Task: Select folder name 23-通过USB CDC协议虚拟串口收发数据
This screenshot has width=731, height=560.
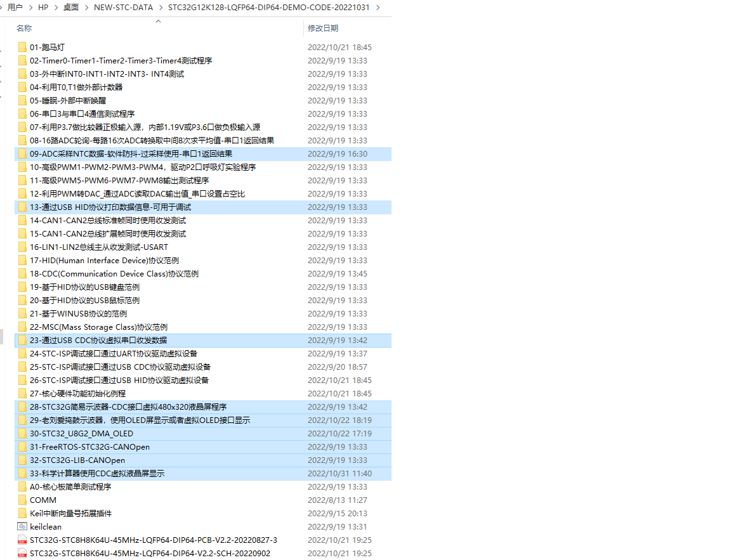Action: [x=98, y=340]
